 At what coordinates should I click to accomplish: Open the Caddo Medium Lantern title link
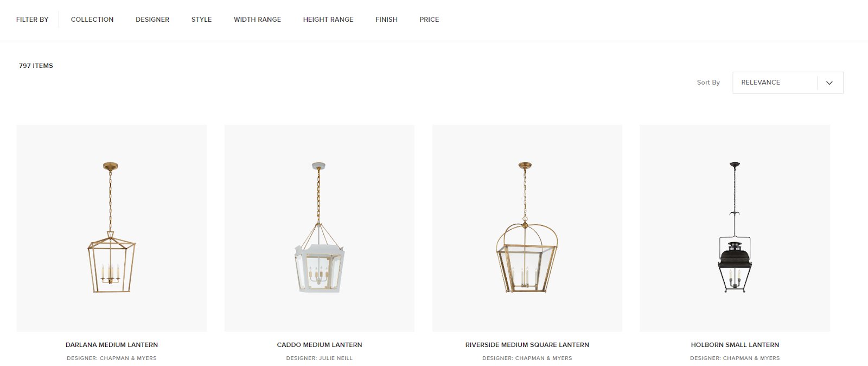[x=320, y=345]
